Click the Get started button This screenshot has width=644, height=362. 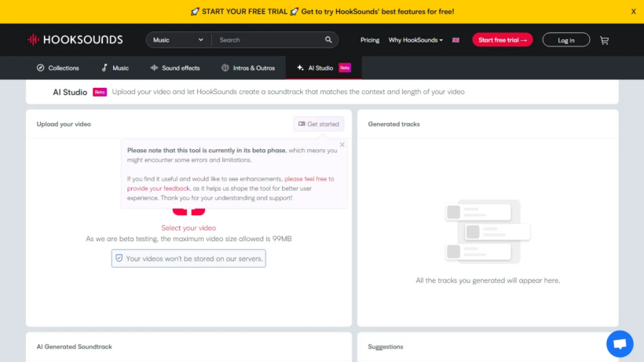tap(319, 124)
